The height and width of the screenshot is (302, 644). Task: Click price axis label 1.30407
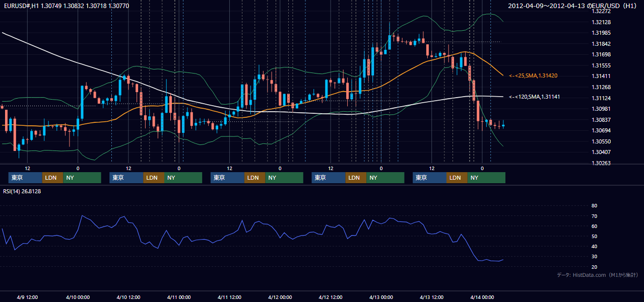601,152
